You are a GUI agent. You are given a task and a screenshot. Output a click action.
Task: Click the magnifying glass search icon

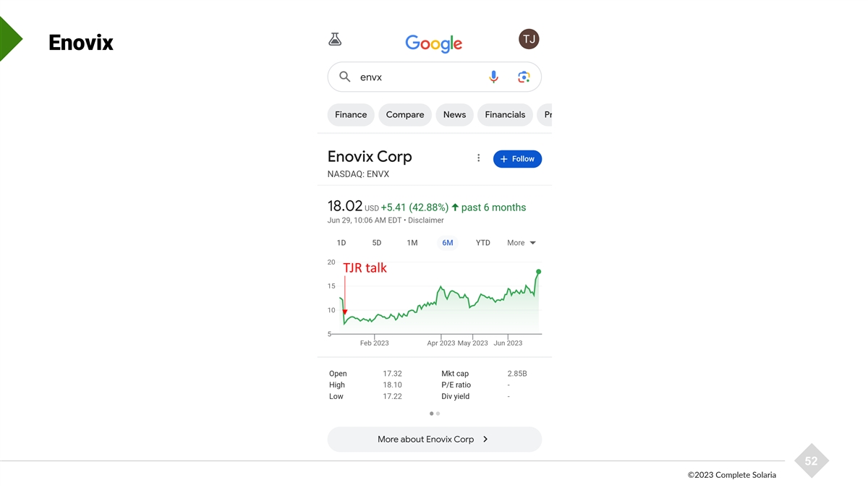(345, 77)
